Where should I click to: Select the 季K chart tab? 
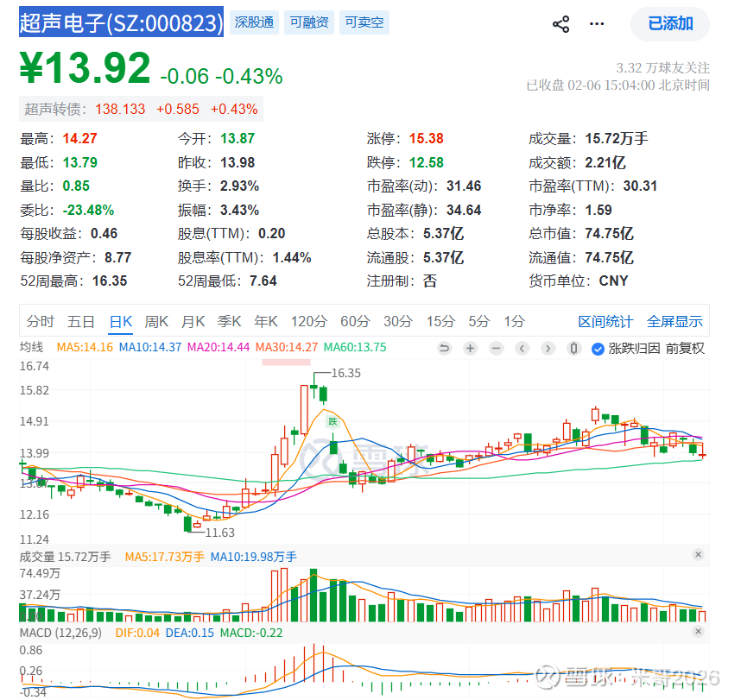(229, 322)
